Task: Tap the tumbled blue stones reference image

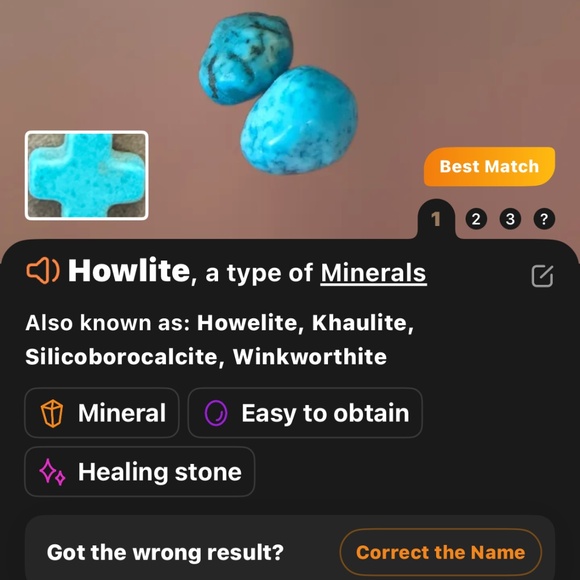Action: click(278, 93)
